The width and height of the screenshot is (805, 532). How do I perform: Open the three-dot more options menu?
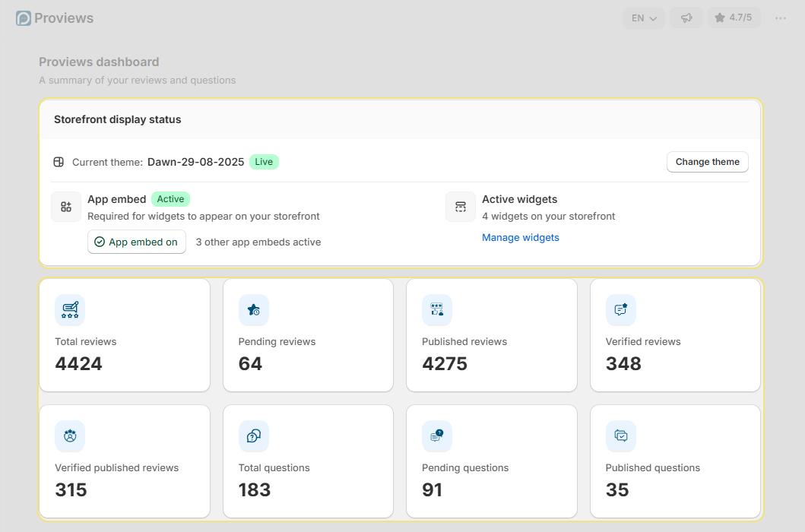coord(781,18)
